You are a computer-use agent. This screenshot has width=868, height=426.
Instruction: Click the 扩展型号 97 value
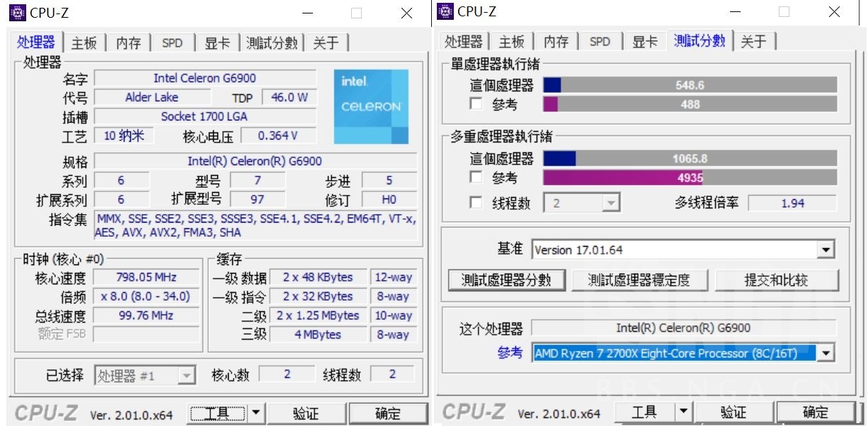coord(258,199)
